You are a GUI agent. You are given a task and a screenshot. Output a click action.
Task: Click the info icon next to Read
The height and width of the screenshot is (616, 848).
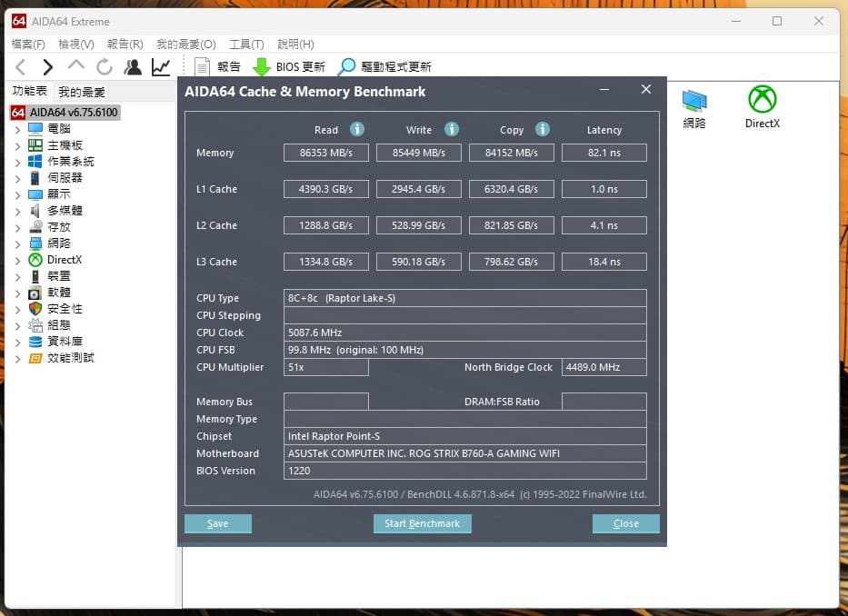tap(356, 130)
